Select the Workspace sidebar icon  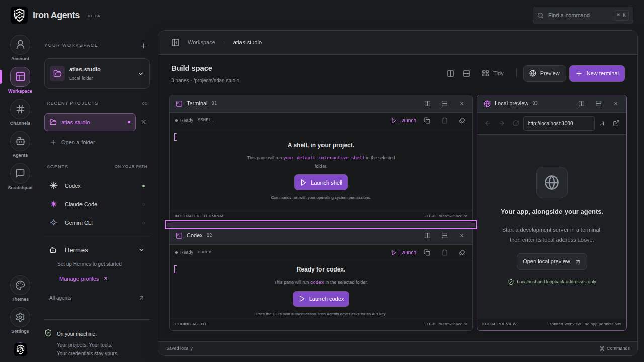(x=20, y=77)
